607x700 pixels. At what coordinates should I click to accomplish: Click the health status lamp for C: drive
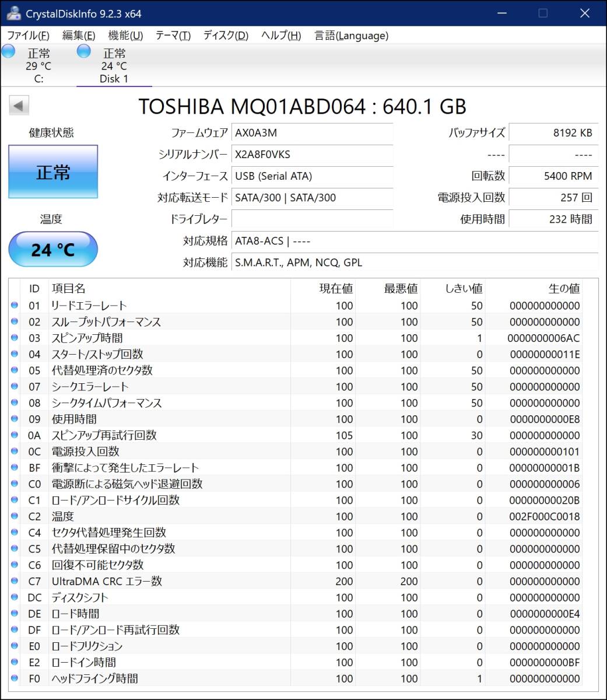point(8,51)
